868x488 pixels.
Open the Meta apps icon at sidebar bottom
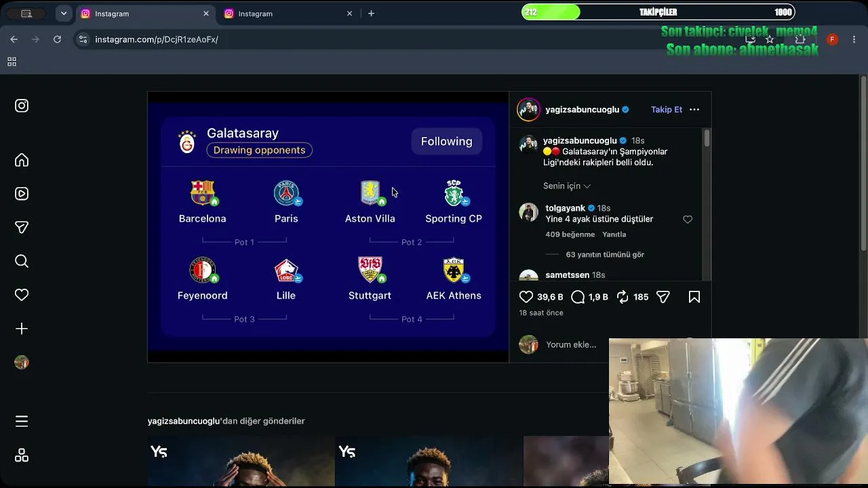22,455
